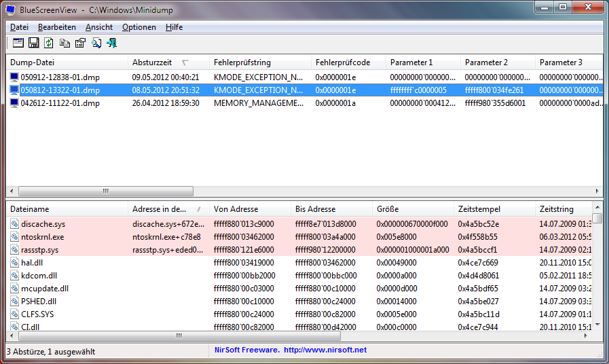Click the driver icon beside discache.sys

pyautogui.click(x=15, y=223)
